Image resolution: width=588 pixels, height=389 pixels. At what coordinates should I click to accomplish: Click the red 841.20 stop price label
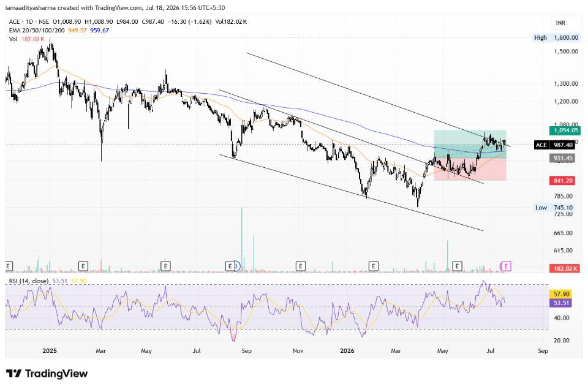(x=562, y=181)
